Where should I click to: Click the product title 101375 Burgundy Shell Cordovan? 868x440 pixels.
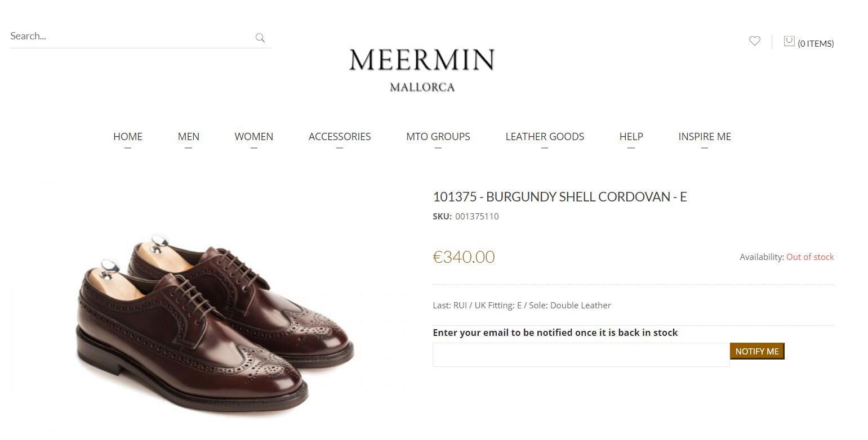559,197
